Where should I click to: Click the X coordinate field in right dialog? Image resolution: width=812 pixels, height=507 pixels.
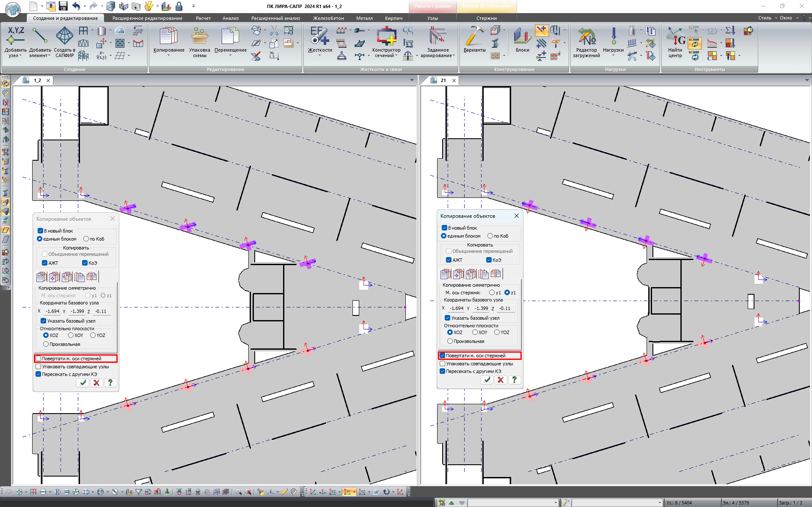pos(456,308)
